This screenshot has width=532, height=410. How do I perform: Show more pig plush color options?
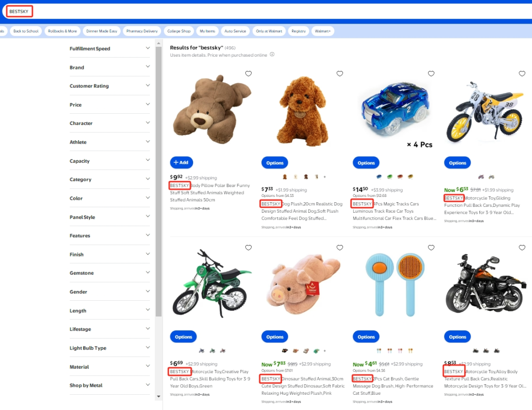[x=325, y=350]
